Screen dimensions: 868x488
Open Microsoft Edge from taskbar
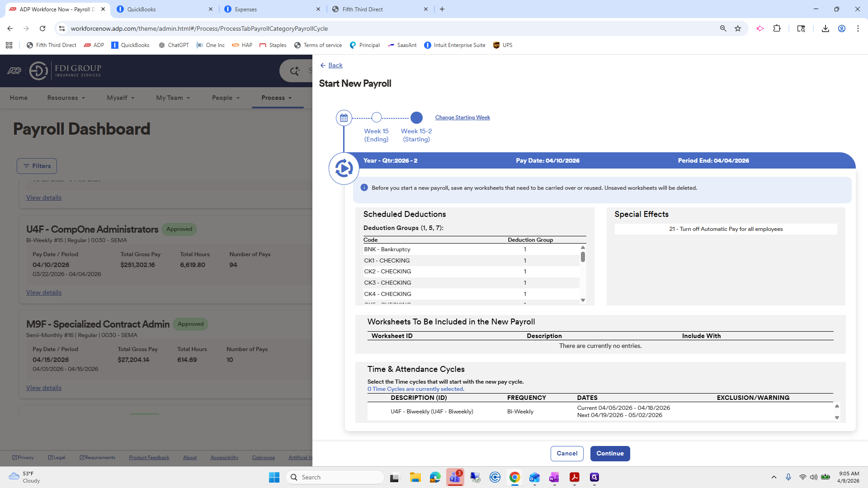tap(435, 477)
